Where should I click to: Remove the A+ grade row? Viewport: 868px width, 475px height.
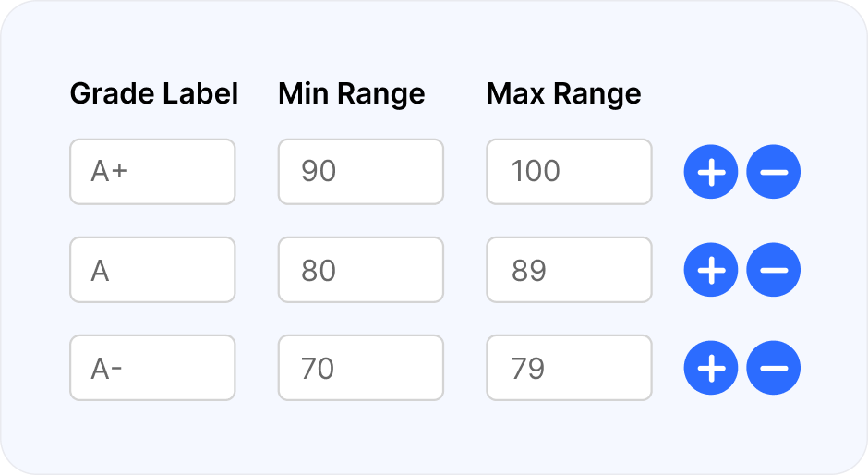coord(773,172)
